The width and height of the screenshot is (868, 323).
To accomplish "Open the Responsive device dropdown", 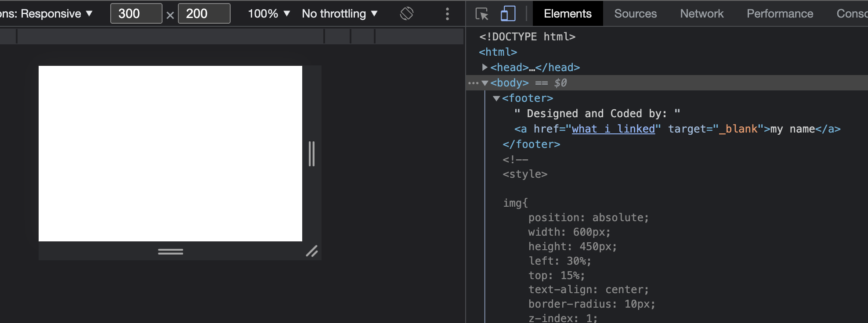I will [x=46, y=14].
